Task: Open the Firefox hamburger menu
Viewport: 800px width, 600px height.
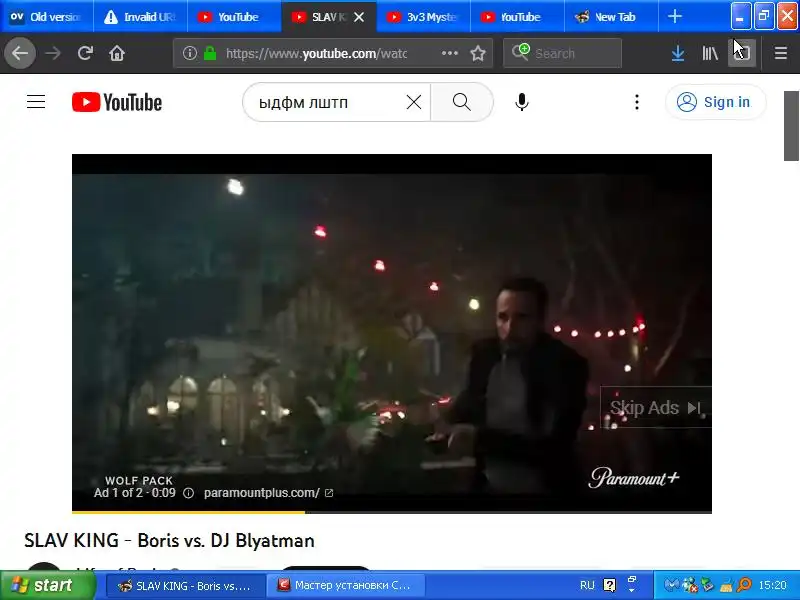Action: pyautogui.click(x=781, y=53)
